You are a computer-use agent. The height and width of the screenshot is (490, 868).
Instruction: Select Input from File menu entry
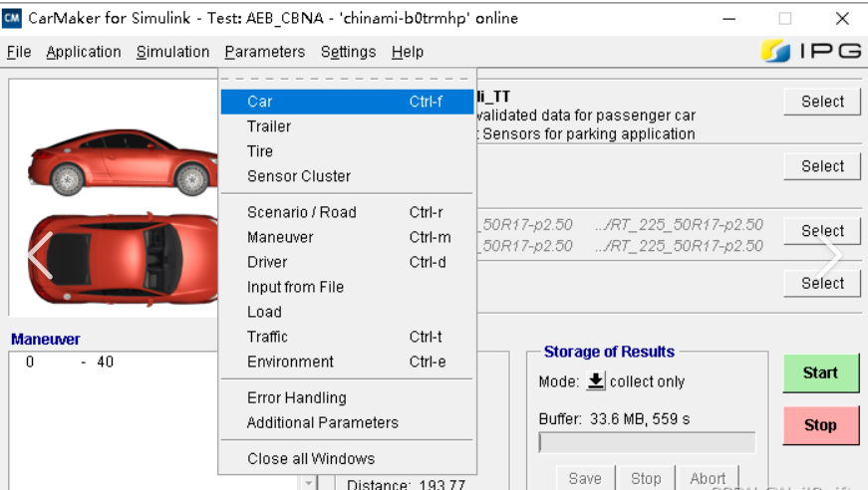[347, 287]
